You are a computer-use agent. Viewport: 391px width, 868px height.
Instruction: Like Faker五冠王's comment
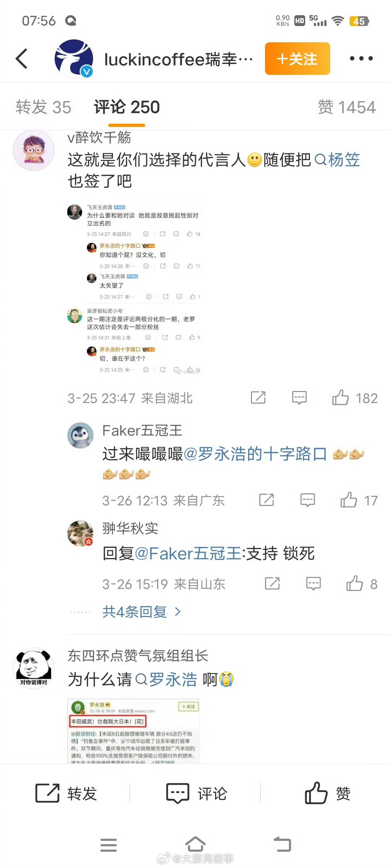(349, 500)
